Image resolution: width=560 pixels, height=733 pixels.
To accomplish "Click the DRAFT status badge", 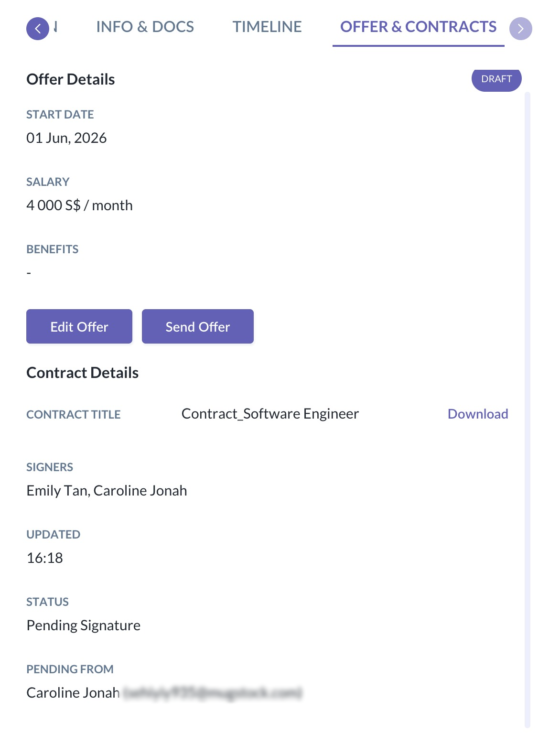I will tap(496, 79).
